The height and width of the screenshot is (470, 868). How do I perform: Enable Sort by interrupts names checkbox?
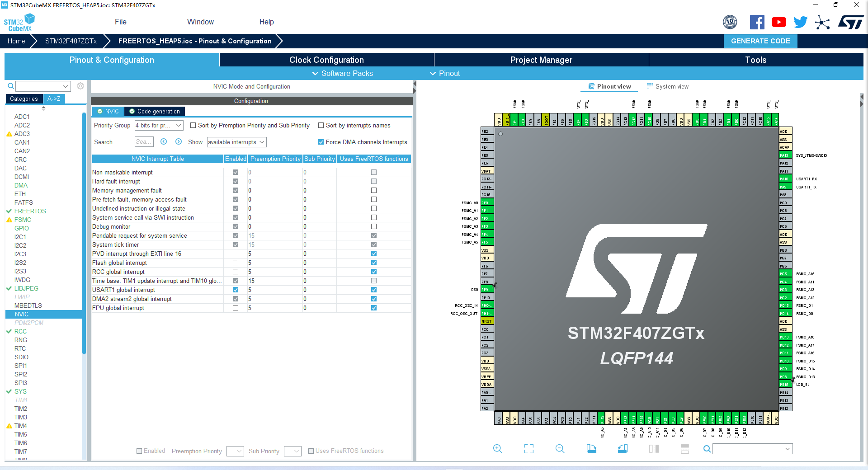[321, 125]
